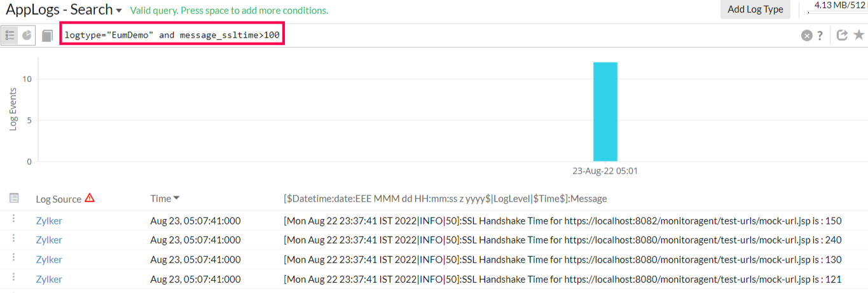The image size is (868, 293).
Task: Select the Log Source column header
Action: [x=59, y=199]
